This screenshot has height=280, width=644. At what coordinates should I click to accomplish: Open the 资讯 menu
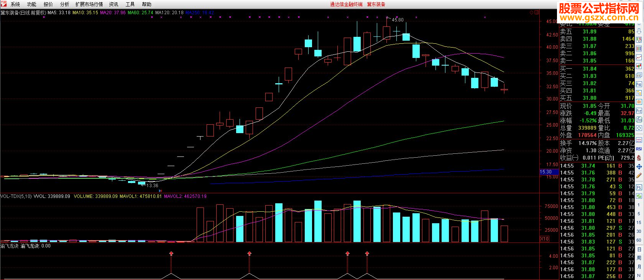(114, 4)
